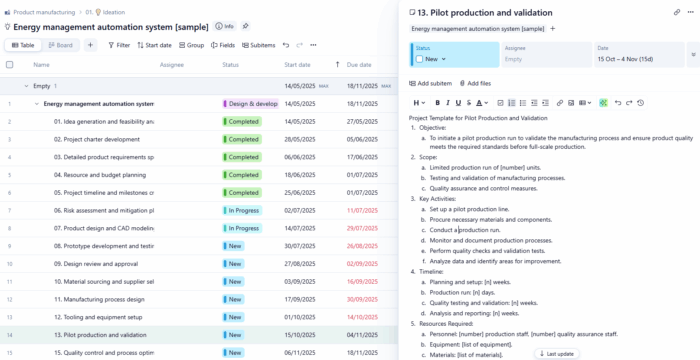700x360 pixels.
Task: Collapse the Empty group row
Action: (x=26, y=86)
